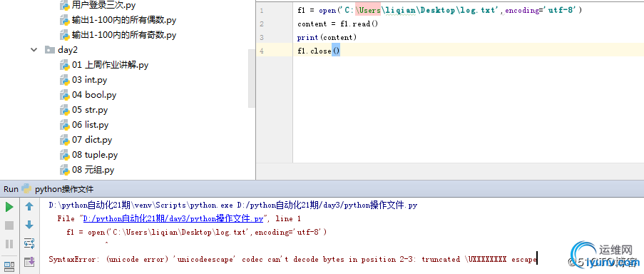Select the python操作文件 run tab
Viewport: 644px width, 274px height.
(64, 189)
